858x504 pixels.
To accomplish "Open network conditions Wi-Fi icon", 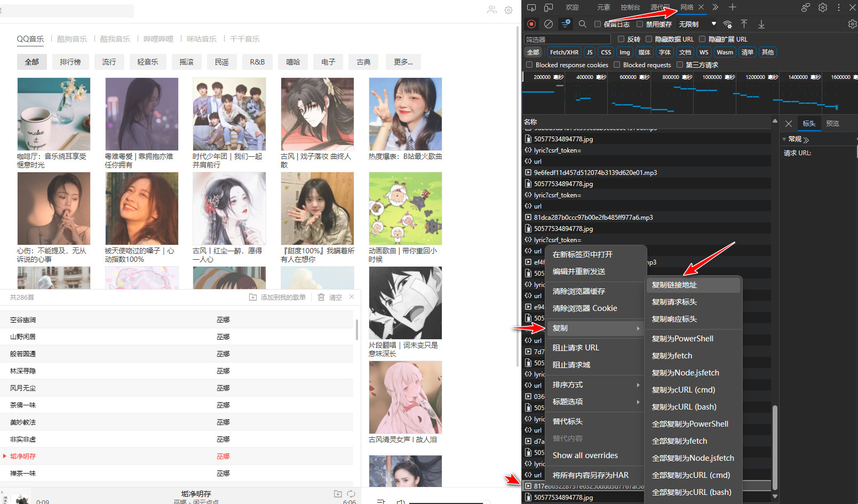I will point(727,24).
